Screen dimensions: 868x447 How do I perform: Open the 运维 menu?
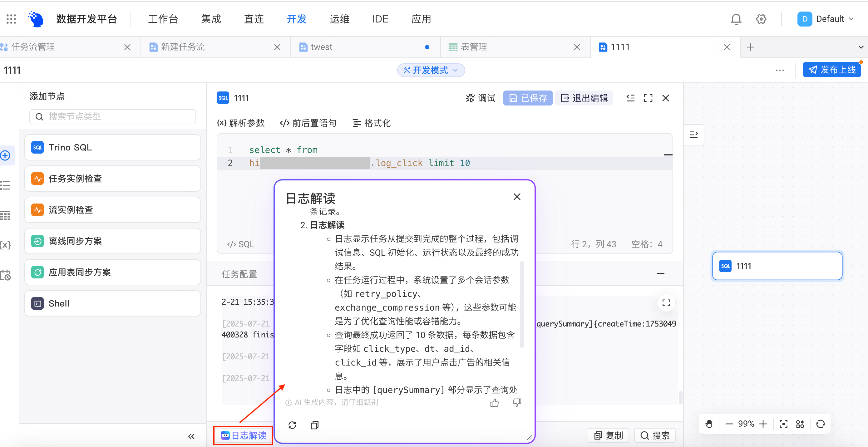339,19
